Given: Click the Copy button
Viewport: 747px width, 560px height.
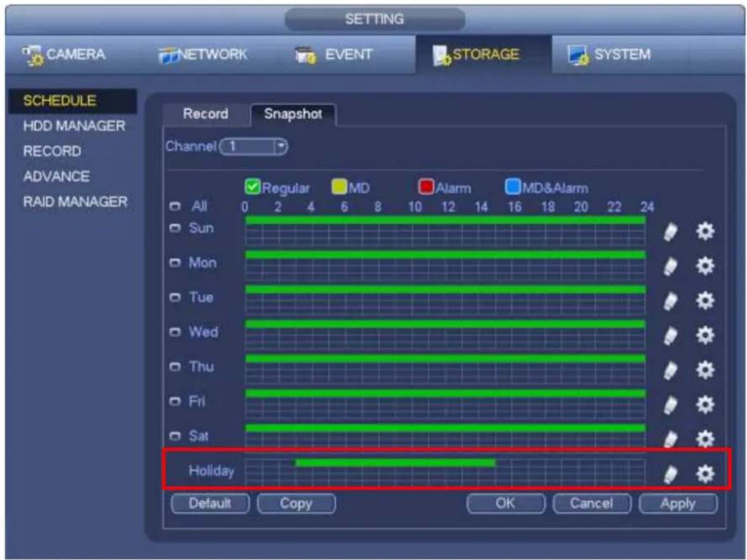Looking at the screenshot, I should pyautogui.click(x=296, y=503).
